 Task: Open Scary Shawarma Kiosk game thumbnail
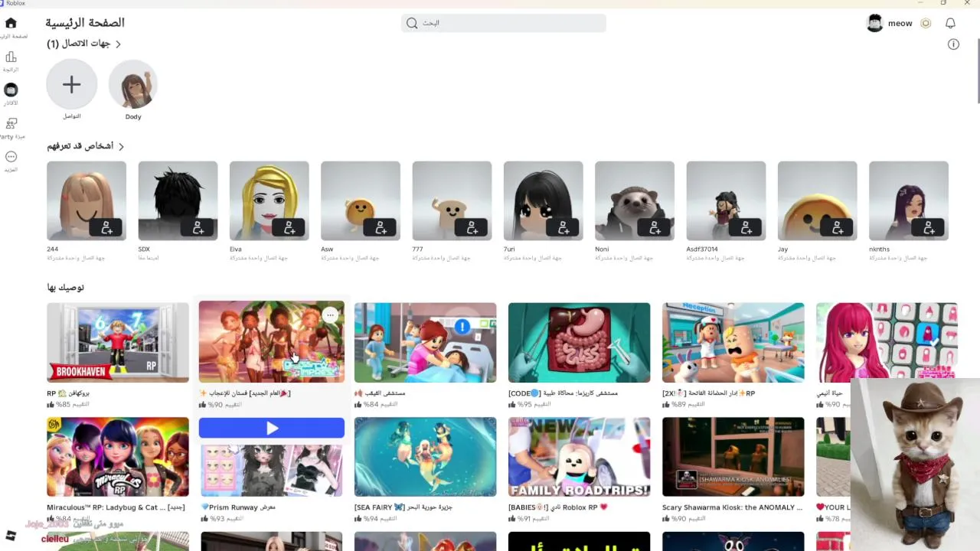click(x=733, y=457)
